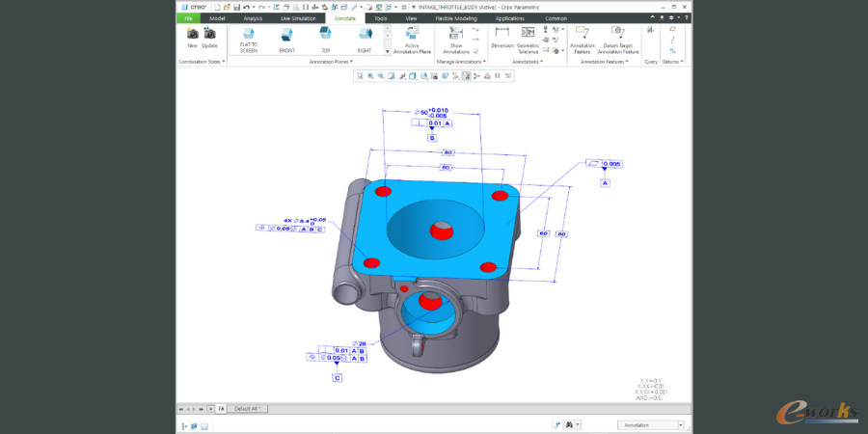Switch to the Common tab

(556, 18)
